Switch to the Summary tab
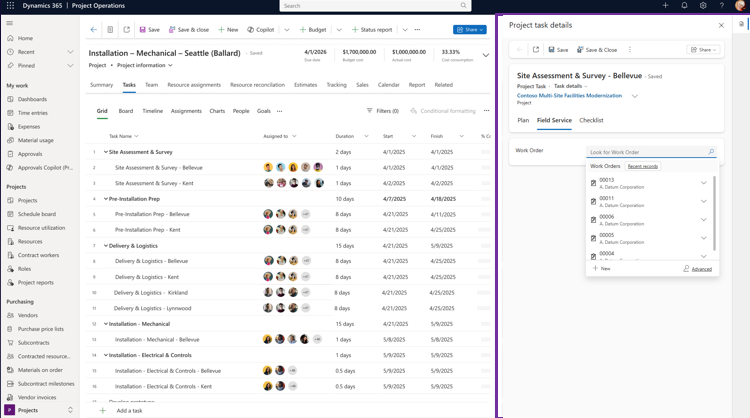The image size is (750, 418). pyautogui.click(x=101, y=85)
